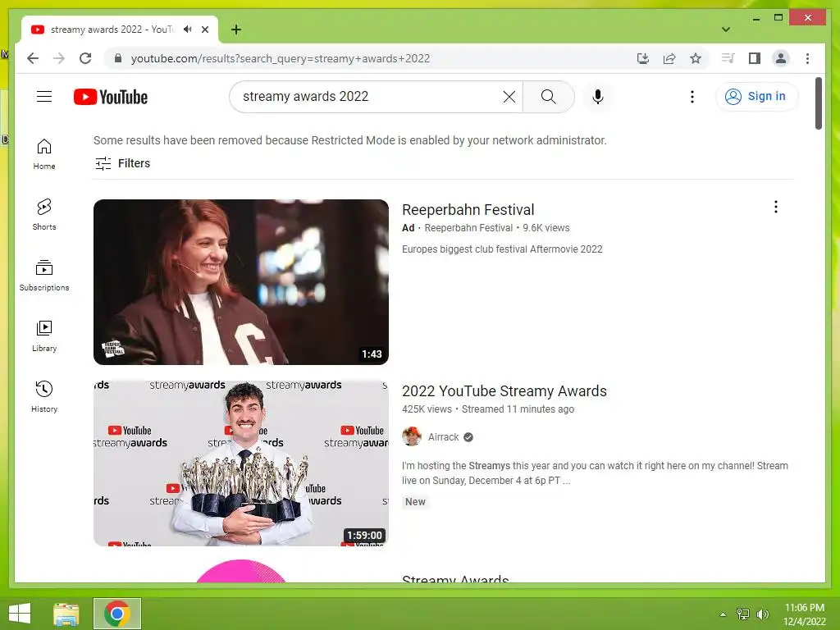Open media controls icon in toolbar

(x=728, y=58)
